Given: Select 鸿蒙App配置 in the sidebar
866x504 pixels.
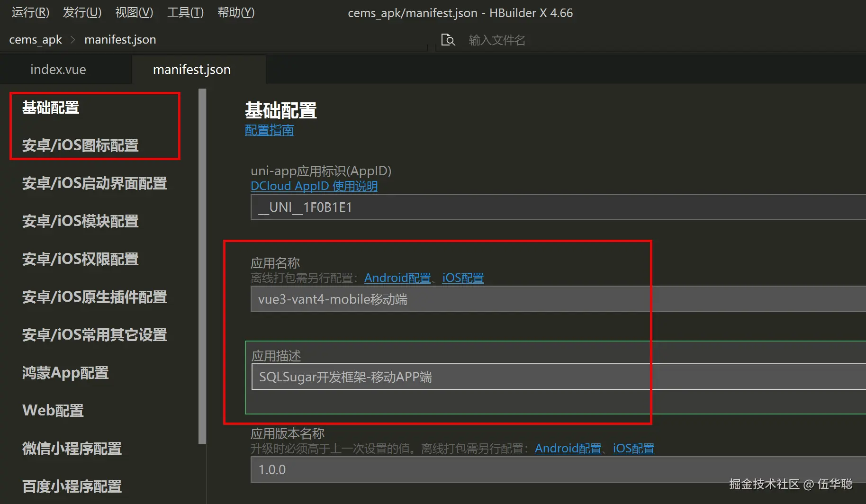Looking at the screenshot, I should [65, 373].
